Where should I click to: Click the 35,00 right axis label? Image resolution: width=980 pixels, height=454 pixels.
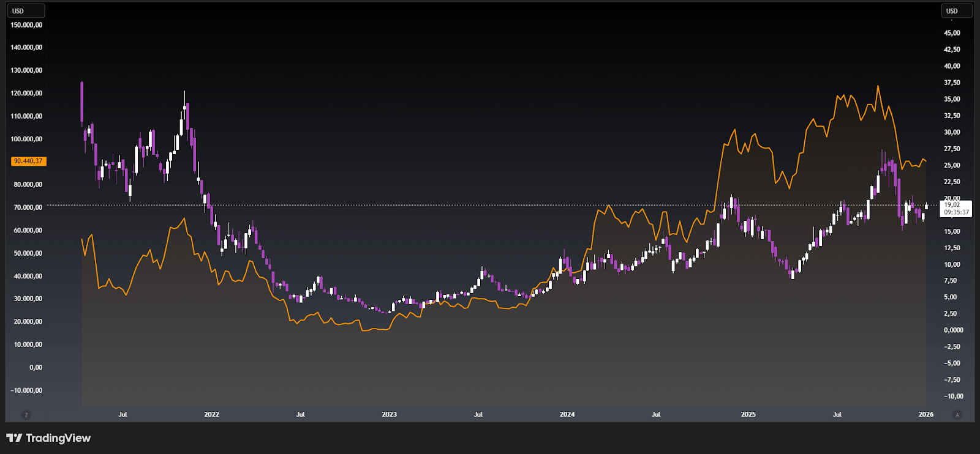(952, 99)
